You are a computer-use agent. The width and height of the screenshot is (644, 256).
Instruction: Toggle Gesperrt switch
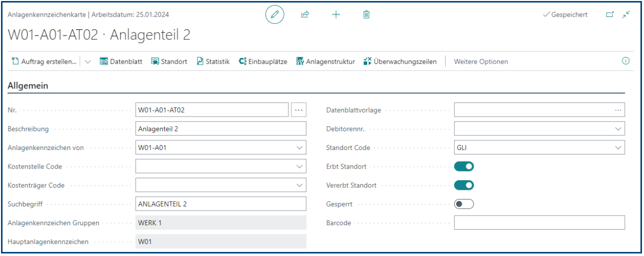(x=464, y=204)
